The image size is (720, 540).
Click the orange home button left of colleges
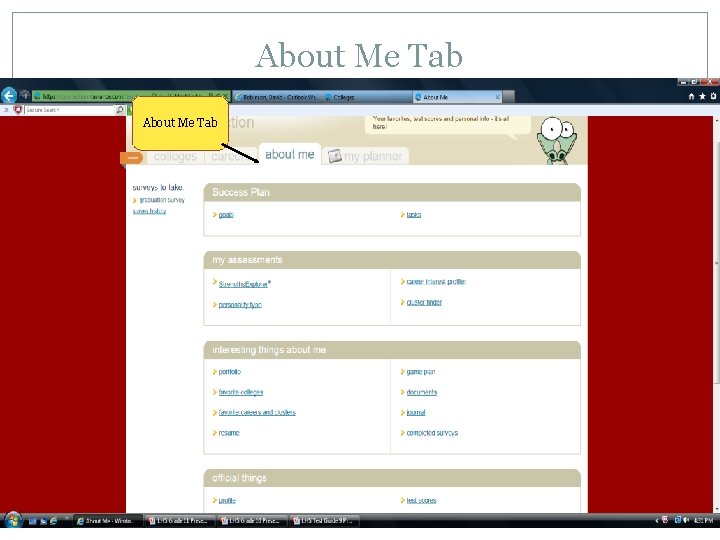[x=132, y=158]
